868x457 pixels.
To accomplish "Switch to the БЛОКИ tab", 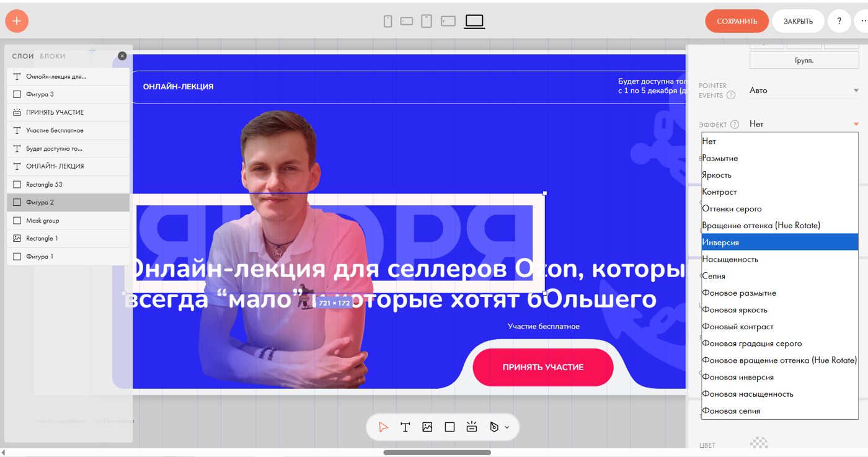I will pos(53,56).
